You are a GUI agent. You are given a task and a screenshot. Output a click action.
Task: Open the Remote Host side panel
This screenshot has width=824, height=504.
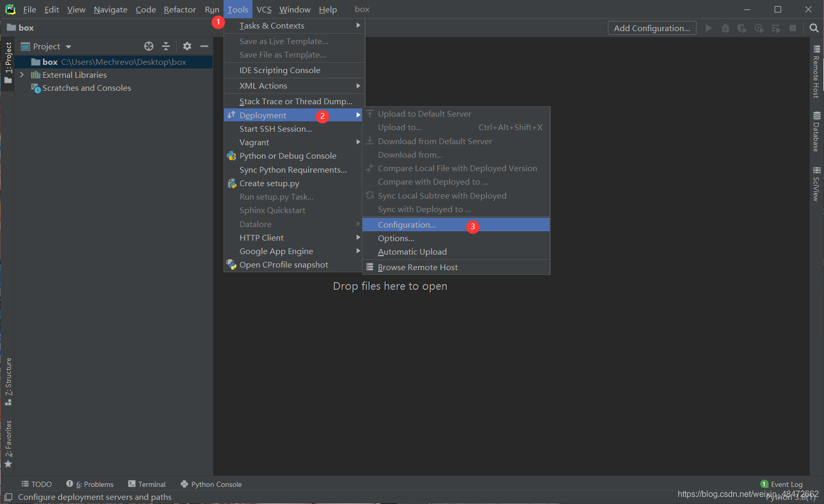(x=817, y=72)
